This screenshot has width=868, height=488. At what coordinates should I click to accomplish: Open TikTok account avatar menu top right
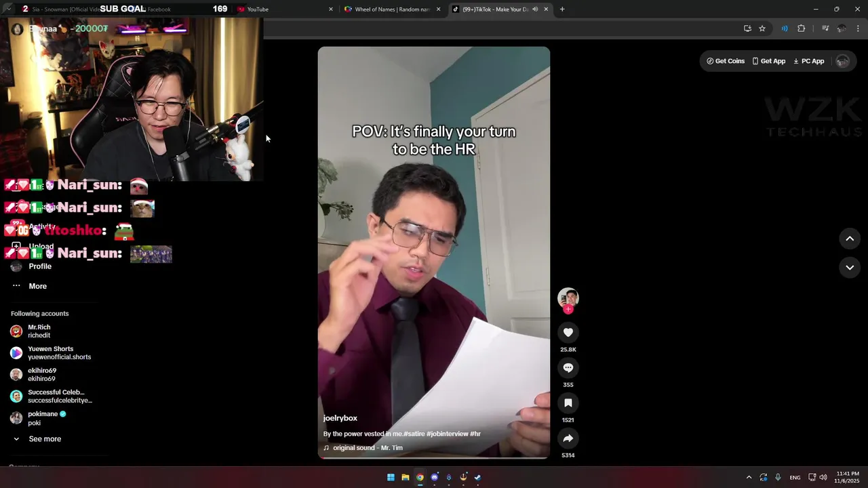(x=843, y=61)
